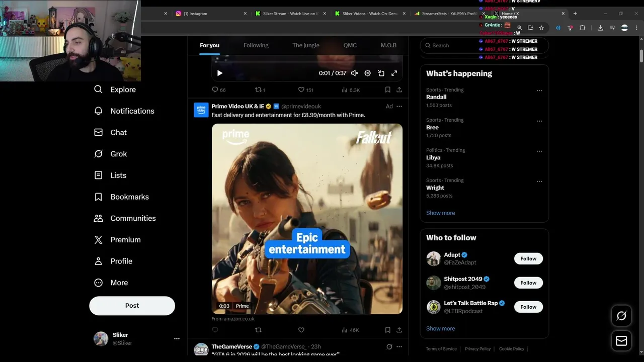The width and height of the screenshot is (644, 362).
Task: Switch to the Instagram browser tab
Action: click(210, 14)
